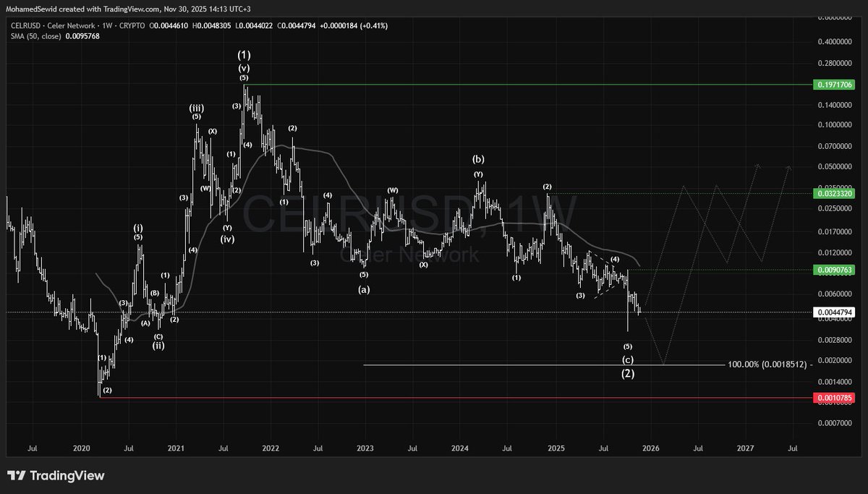The image size is (868, 494).
Task: Select the (b) wave label
Action: [478, 159]
